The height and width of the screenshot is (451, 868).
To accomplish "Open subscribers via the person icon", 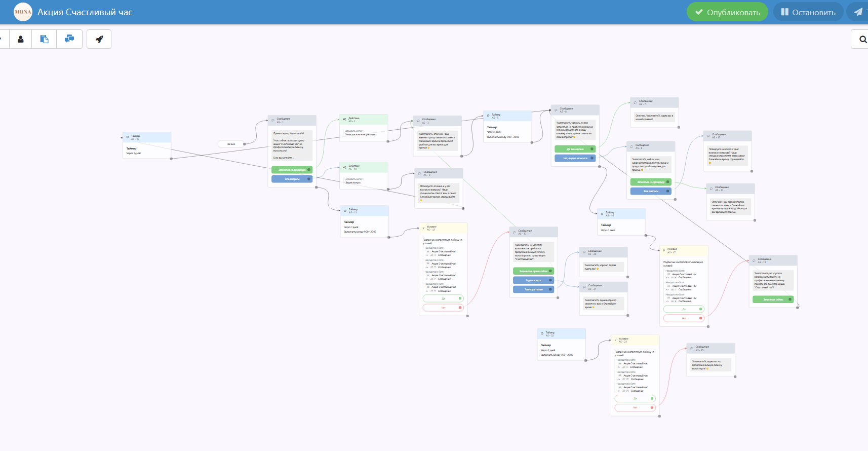I will click(20, 39).
